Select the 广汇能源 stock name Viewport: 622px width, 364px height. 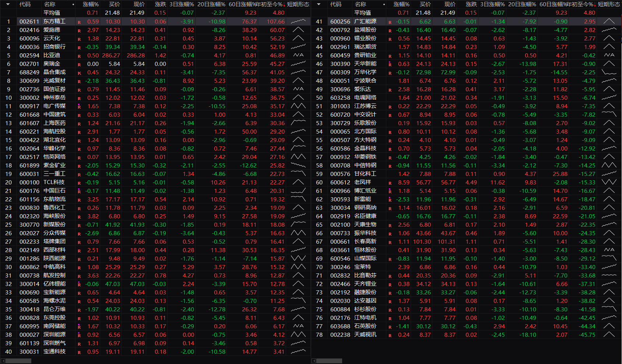(x=365, y=22)
